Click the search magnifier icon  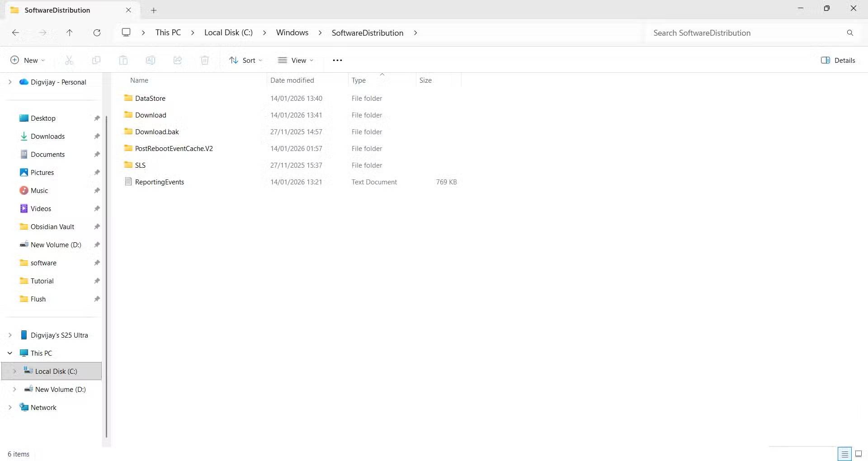(850, 33)
